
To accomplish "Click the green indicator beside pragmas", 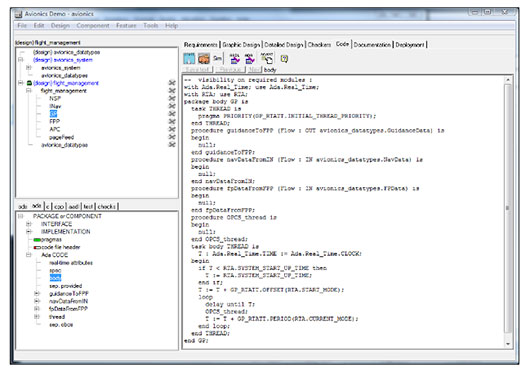I will [37, 240].
